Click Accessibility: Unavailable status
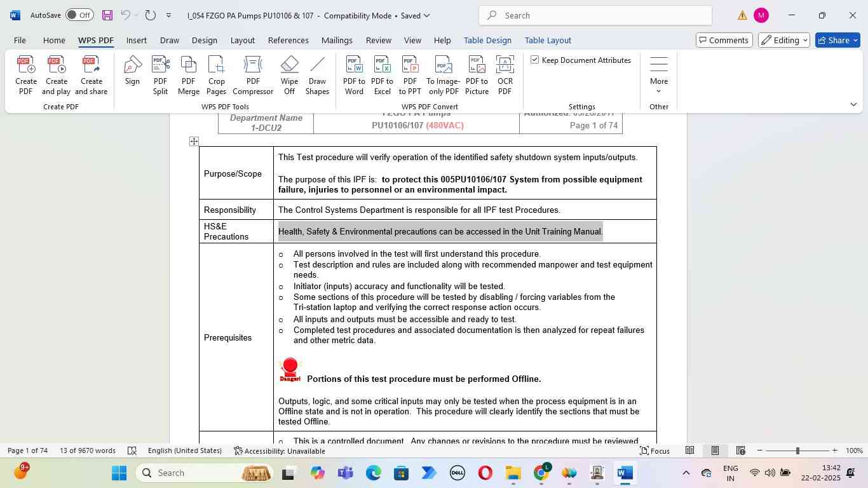The height and width of the screenshot is (488, 868). tap(280, 451)
